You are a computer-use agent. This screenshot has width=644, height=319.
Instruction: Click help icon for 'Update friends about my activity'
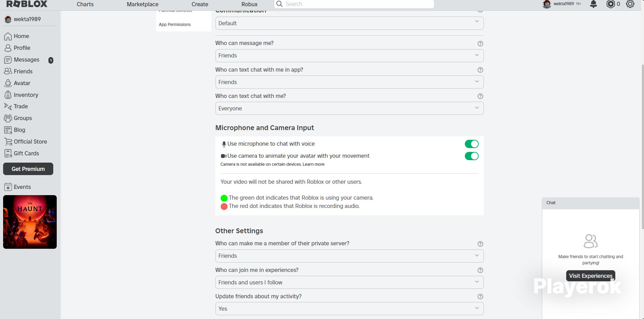[x=480, y=297]
